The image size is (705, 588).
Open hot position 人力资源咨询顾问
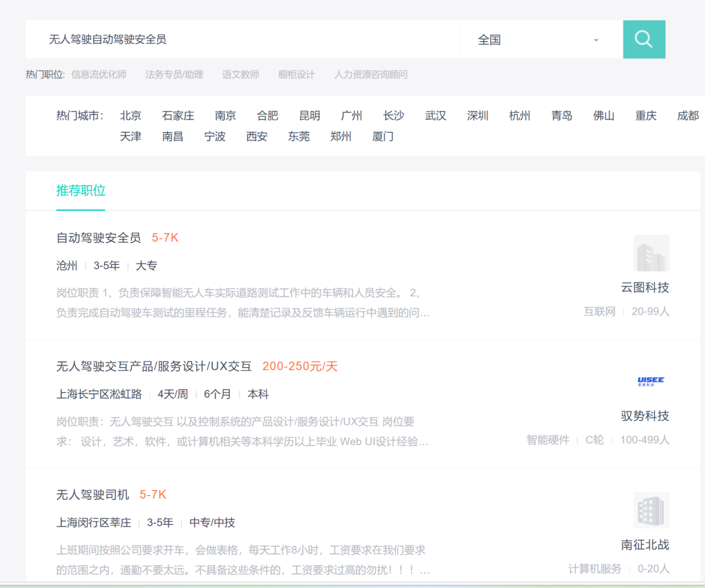(x=371, y=74)
